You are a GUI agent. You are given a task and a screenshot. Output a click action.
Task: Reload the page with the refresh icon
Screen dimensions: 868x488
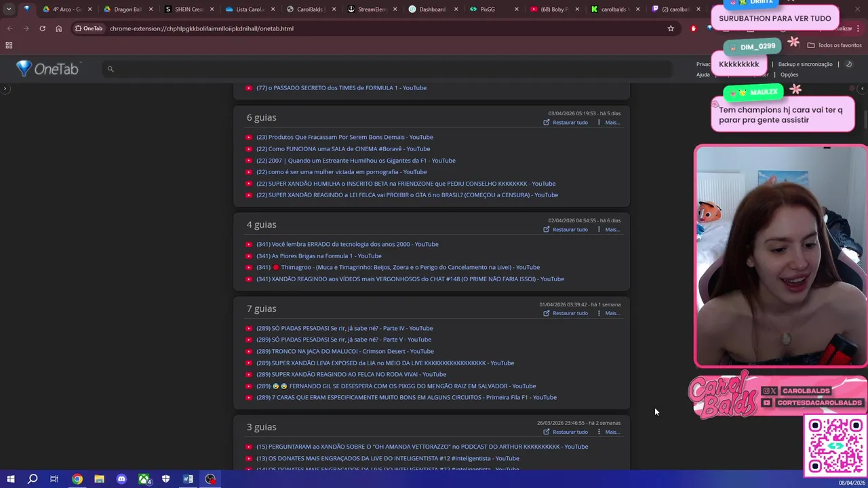coord(42,28)
